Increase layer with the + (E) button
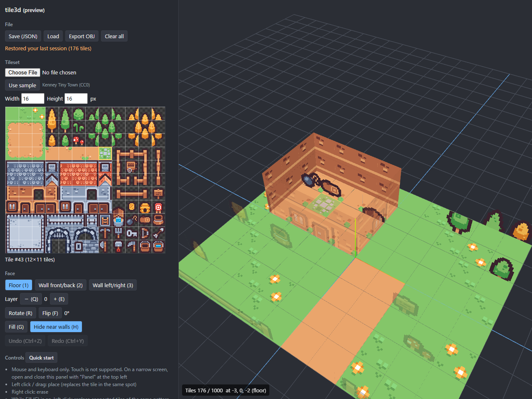The width and height of the screenshot is (532, 399). point(59,299)
